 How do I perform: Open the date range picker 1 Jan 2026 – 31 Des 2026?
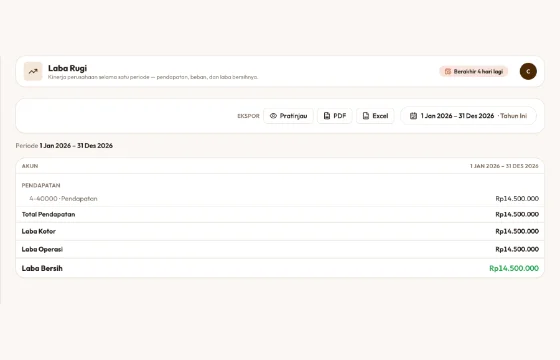pos(468,116)
